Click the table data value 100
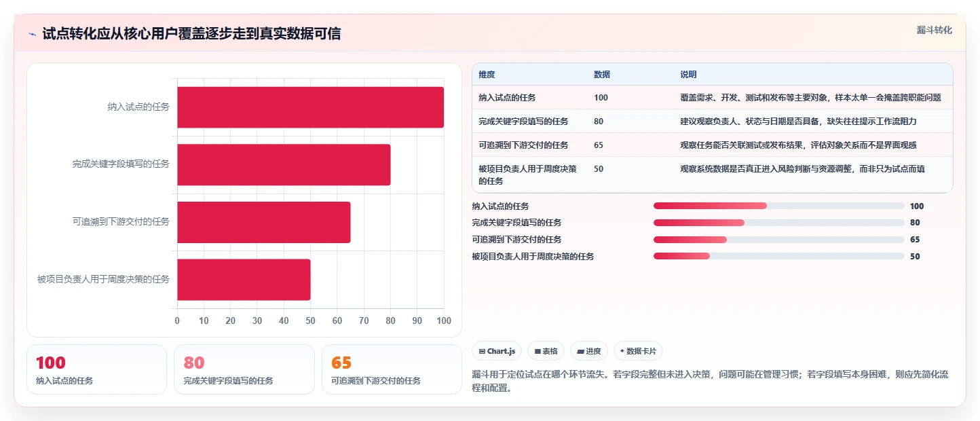The height and width of the screenshot is (421, 980). tap(601, 98)
